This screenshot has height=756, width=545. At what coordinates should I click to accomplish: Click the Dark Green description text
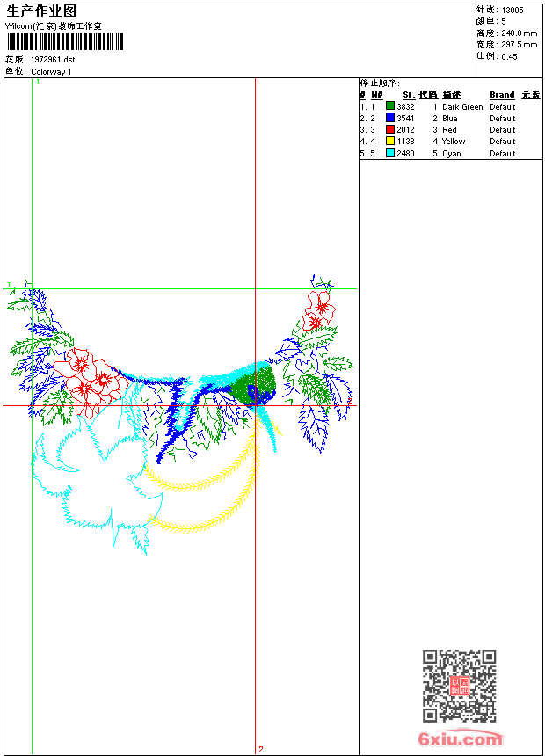click(x=462, y=107)
